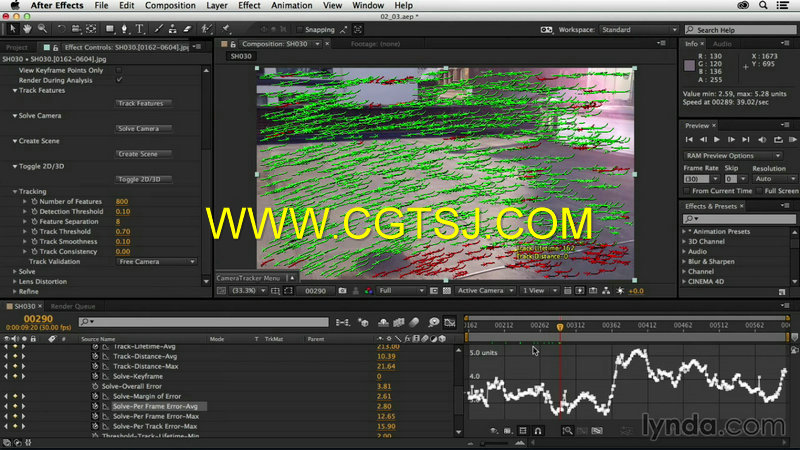This screenshot has height=450, width=800.
Task: Check Full Screen preview option
Action: (x=759, y=191)
